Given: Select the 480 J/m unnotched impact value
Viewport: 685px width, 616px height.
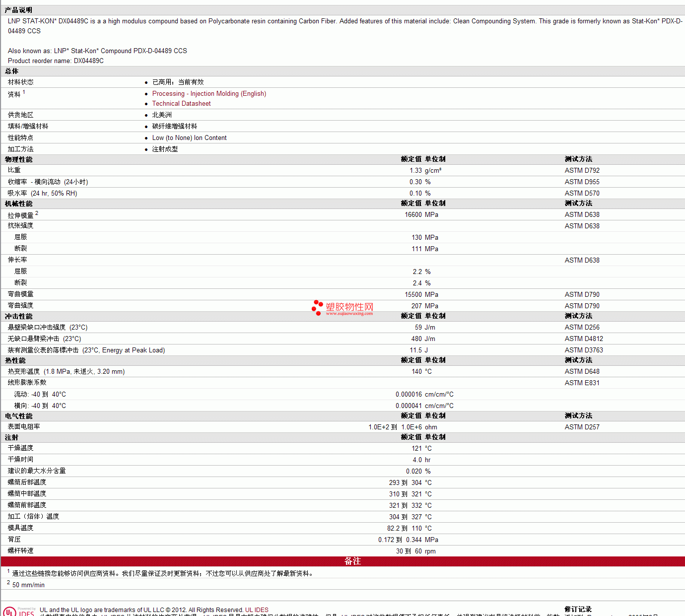Looking at the screenshot, I should [423, 339].
